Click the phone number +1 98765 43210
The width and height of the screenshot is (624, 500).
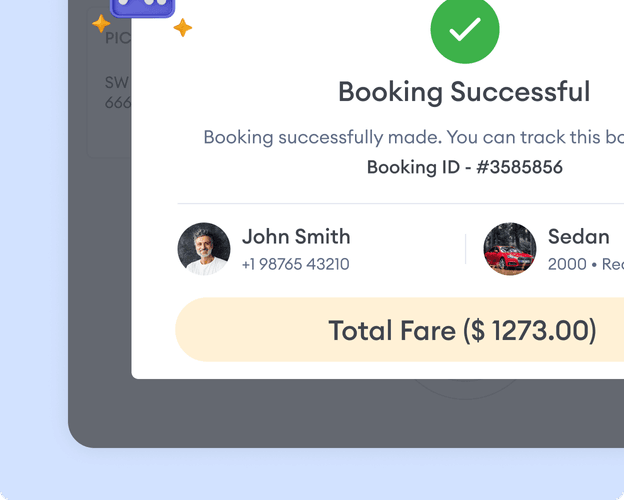point(296,264)
